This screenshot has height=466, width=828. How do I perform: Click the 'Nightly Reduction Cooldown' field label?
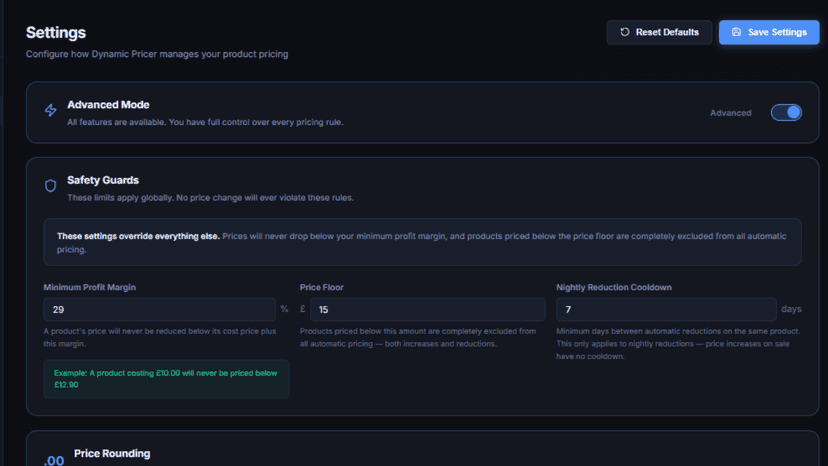(x=614, y=287)
